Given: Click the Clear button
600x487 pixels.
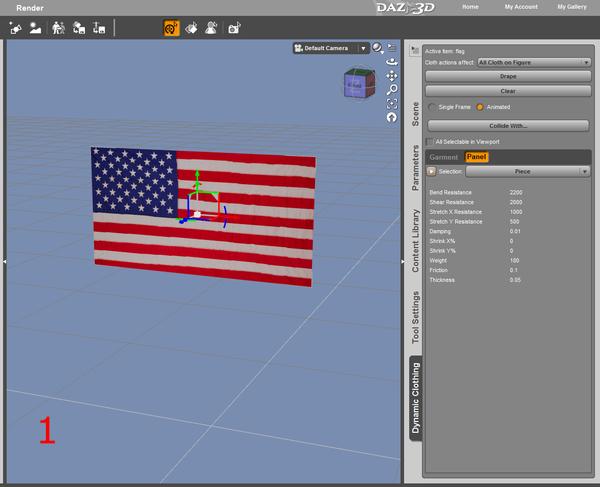Looking at the screenshot, I should point(508,91).
